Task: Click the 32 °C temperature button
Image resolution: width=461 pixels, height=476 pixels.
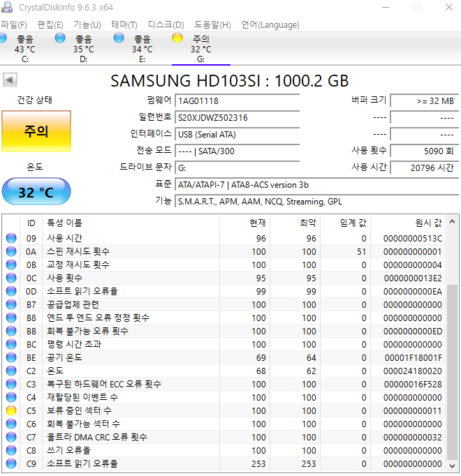Action: point(36,191)
